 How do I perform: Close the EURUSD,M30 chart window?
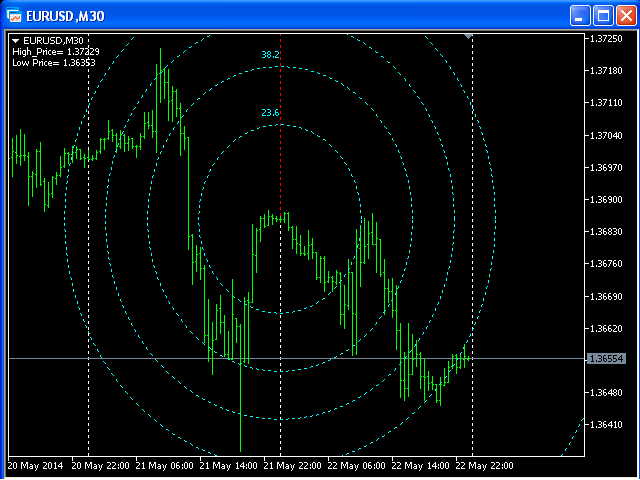tap(627, 16)
